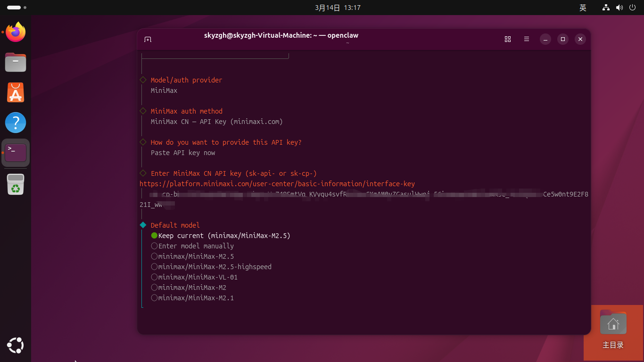Open the terminal hamburger menu
The height and width of the screenshot is (362, 644).
coord(527,40)
